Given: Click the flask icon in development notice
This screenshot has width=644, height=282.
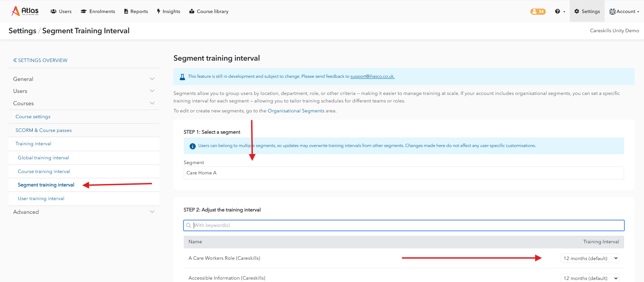Looking at the screenshot, I should tap(182, 77).
